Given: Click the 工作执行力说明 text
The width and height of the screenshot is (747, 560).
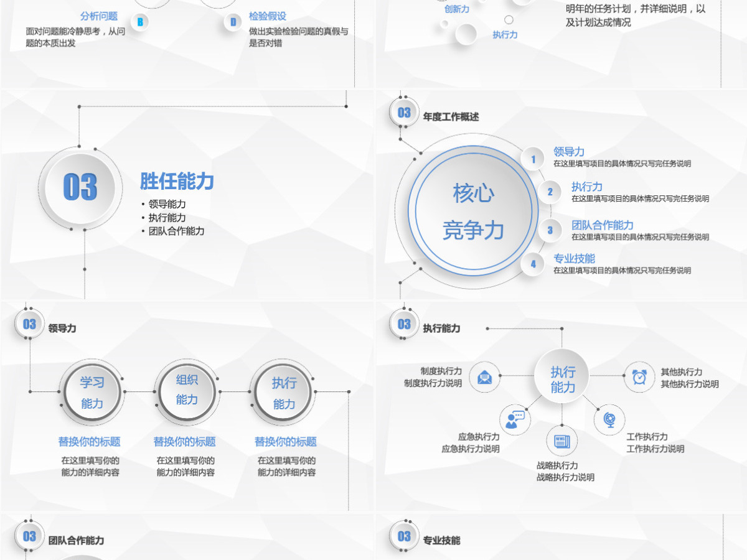Looking at the screenshot, I should pyautogui.click(x=655, y=449).
